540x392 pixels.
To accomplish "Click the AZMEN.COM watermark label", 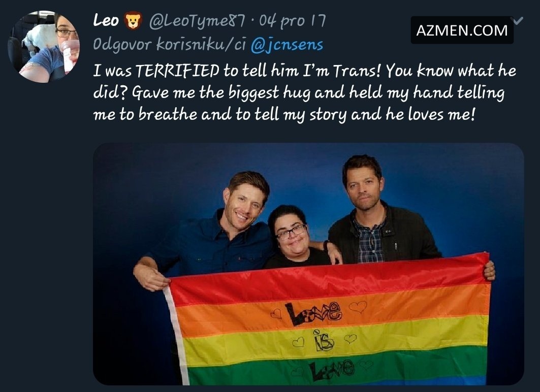I will pyautogui.click(x=462, y=30).
